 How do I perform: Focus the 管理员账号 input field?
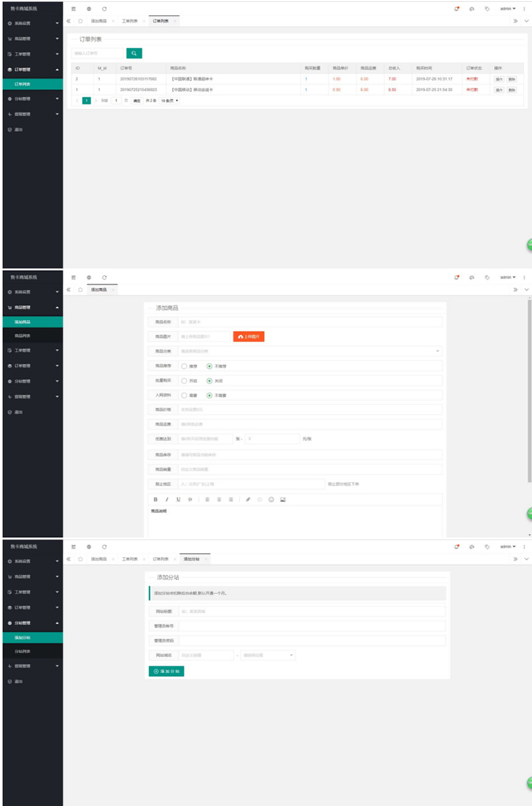(312, 626)
